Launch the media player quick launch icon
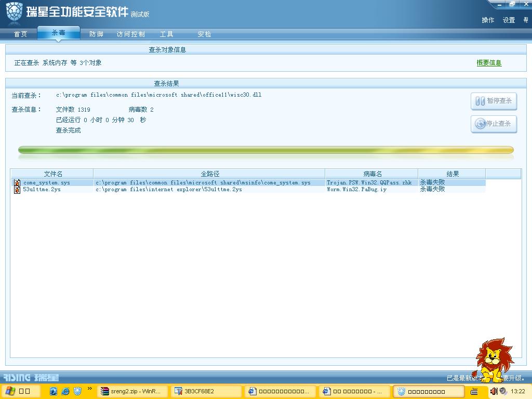Screen dimensions: 532x399 (54, 391)
